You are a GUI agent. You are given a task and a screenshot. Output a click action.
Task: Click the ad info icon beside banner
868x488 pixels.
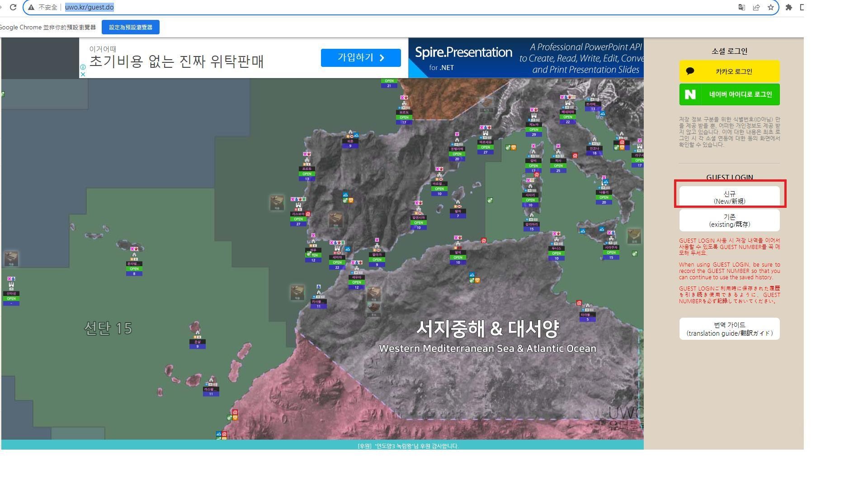point(83,67)
